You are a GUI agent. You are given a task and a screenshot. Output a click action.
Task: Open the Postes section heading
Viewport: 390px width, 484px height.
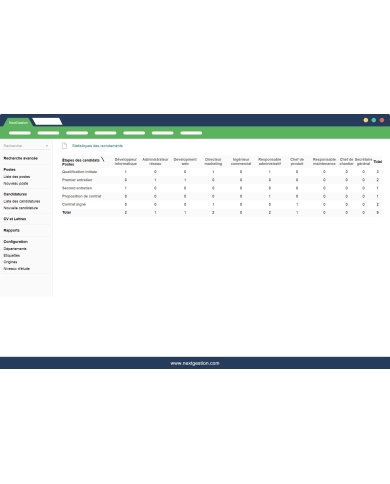point(9,170)
